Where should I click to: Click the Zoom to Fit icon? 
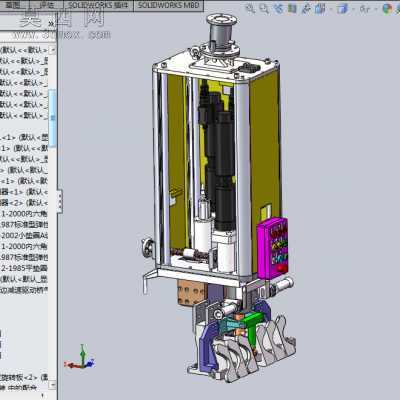[x=250, y=8]
